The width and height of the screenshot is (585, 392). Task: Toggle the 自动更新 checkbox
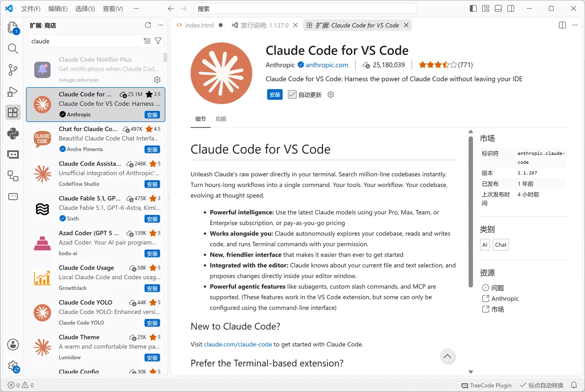coord(292,94)
